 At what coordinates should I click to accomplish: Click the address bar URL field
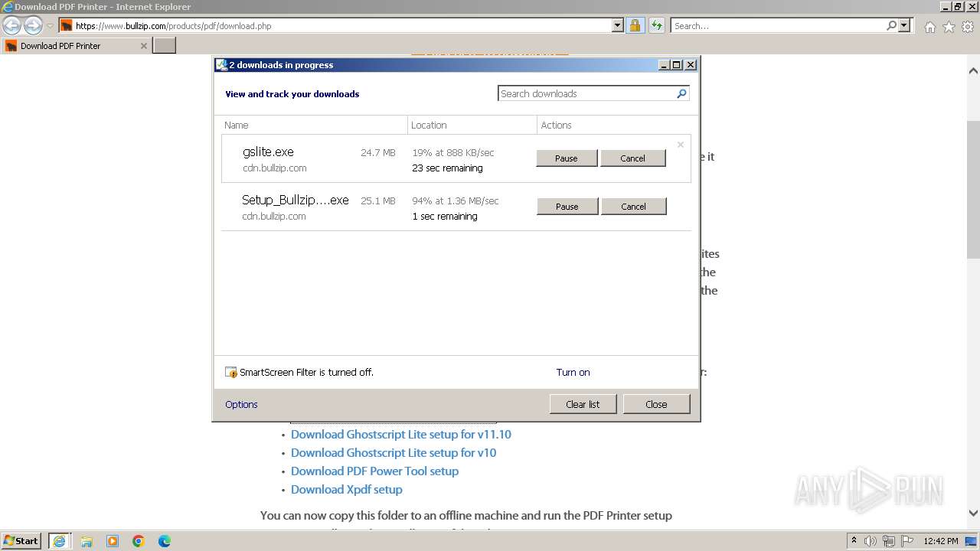(x=343, y=25)
